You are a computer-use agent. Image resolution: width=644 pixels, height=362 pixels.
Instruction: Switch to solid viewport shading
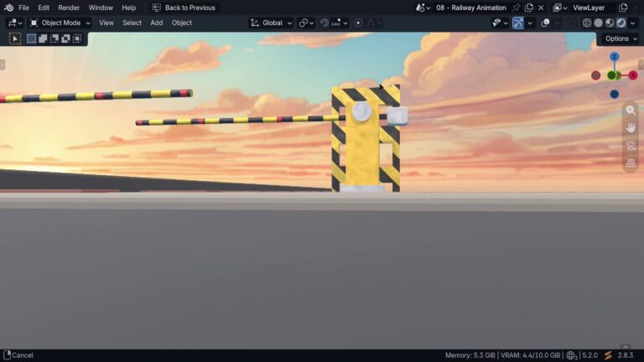pyautogui.click(x=599, y=23)
